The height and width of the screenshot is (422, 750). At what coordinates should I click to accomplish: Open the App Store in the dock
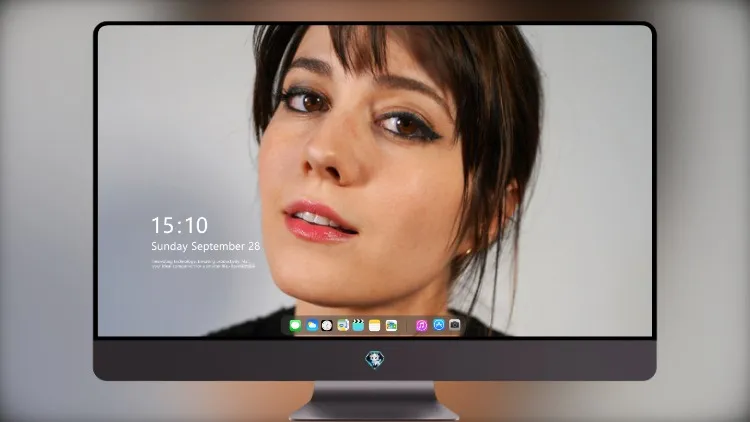(x=439, y=325)
